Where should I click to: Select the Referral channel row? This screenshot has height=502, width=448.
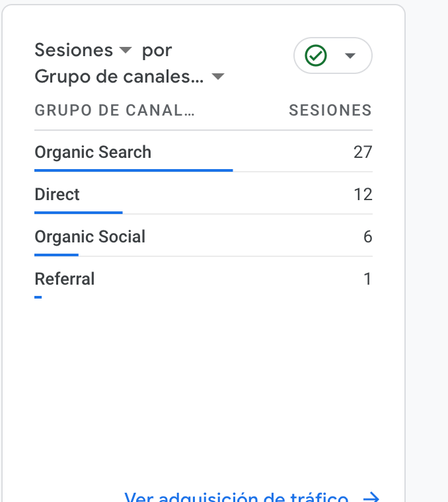(65, 279)
